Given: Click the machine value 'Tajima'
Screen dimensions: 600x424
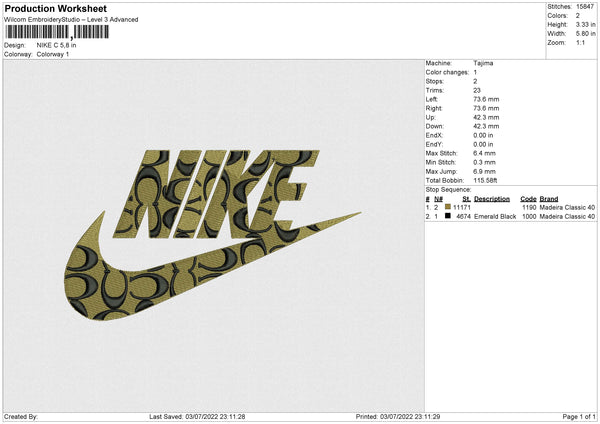Looking at the screenshot, I should (483, 63).
